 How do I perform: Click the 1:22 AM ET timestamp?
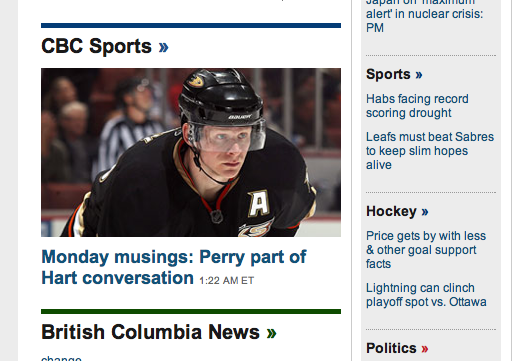coord(227,281)
